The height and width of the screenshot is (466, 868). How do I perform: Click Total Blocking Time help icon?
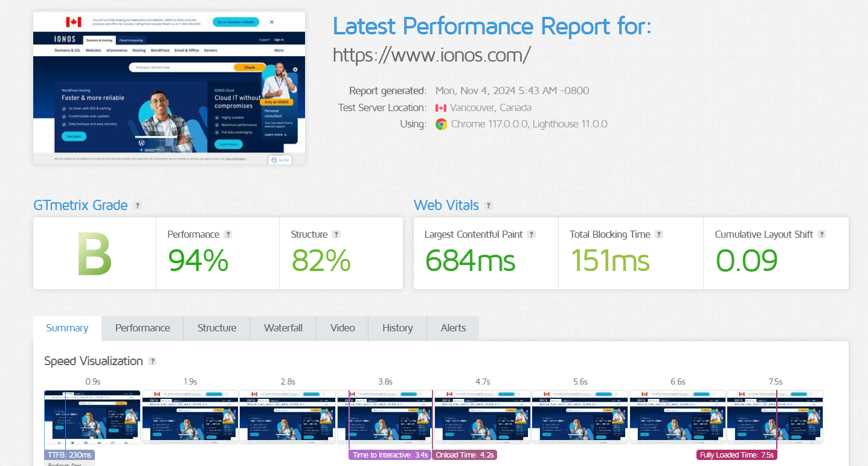[x=659, y=235]
